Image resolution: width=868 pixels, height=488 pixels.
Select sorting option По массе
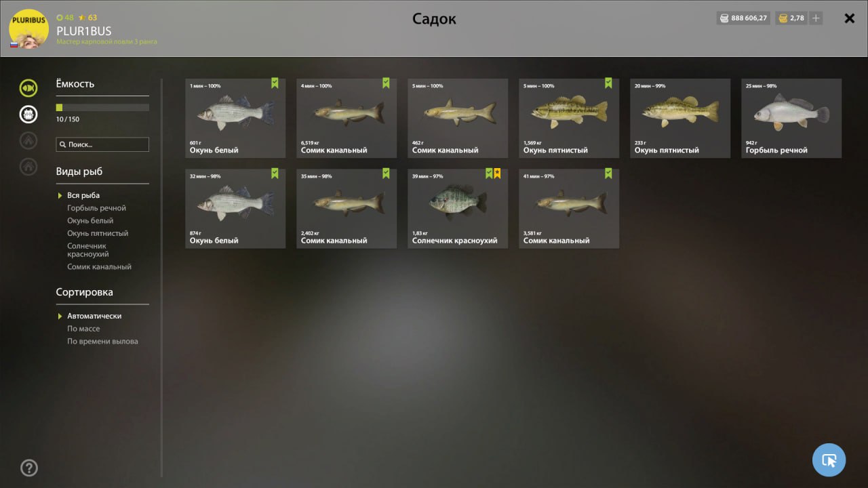[x=83, y=329]
